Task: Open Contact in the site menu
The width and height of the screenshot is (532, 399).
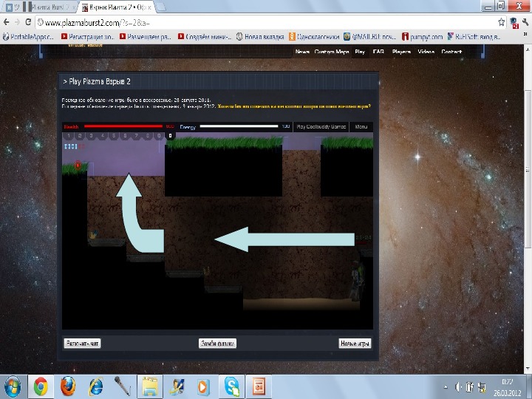Action: pyautogui.click(x=451, y=52)
